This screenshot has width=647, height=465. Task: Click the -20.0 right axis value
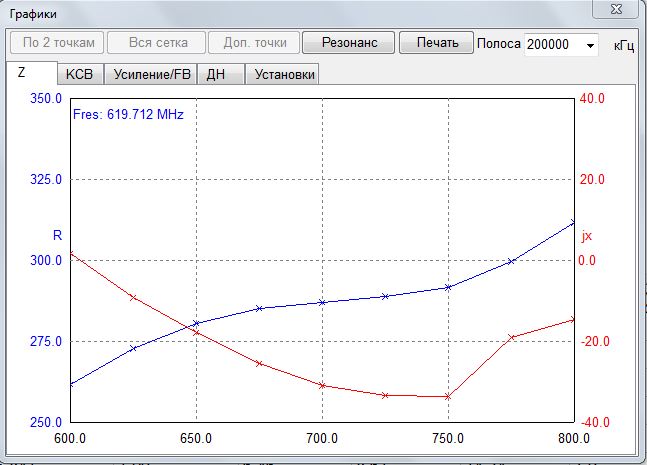[595, 341]
